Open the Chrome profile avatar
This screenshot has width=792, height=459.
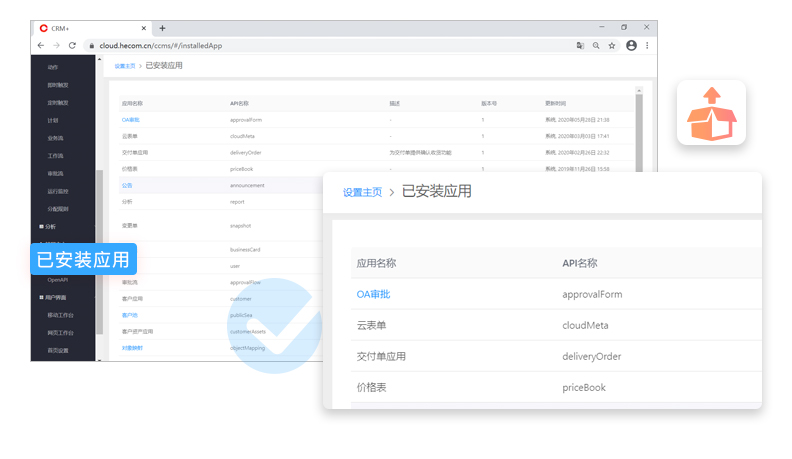pos(631,46)
